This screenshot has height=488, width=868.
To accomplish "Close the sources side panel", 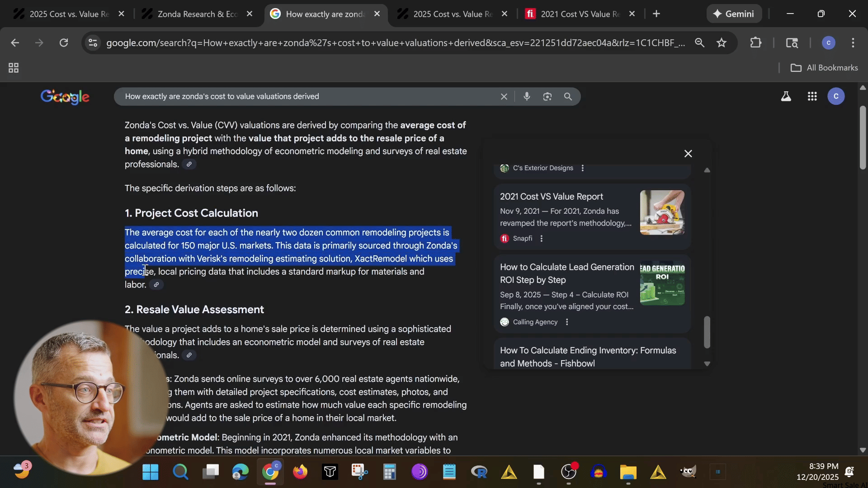I will (688, 154).
